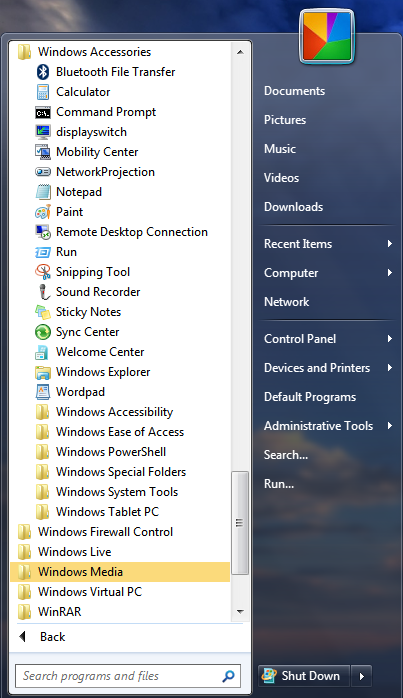The width and height of the screenshot is (403, 698).
Task: Open Snipping Tool scissors icon
Action: [43, 272]
